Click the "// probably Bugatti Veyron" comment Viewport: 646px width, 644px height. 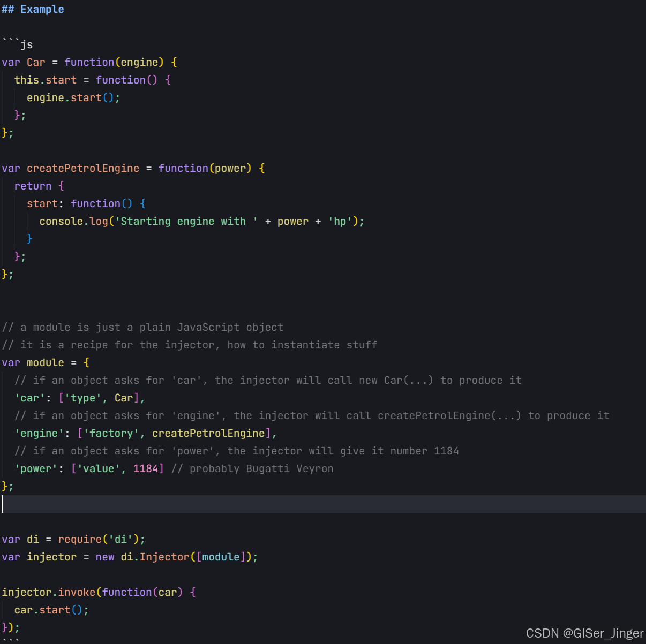point(252,468)
